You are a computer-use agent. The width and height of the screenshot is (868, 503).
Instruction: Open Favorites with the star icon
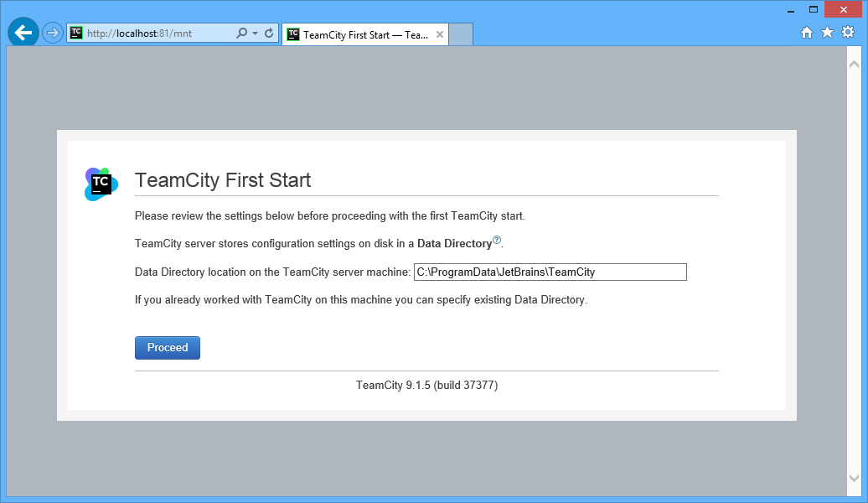827,33
